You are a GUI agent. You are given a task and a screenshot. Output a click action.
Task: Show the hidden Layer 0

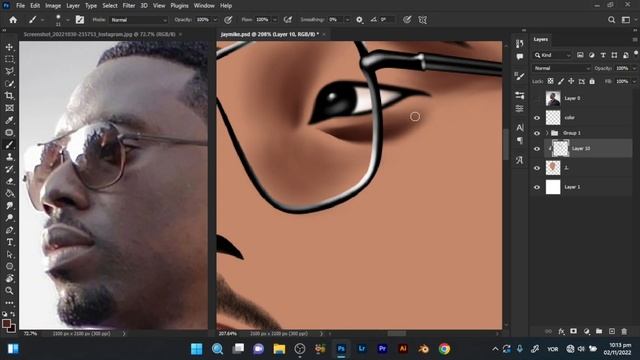tap(537, 99)
